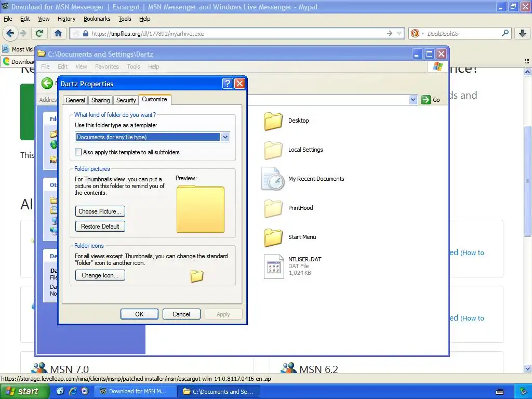The height and width of the screenshot is (399, 532).
Task: Open the browser Downloads arrow button
Action: coord(523,33)
